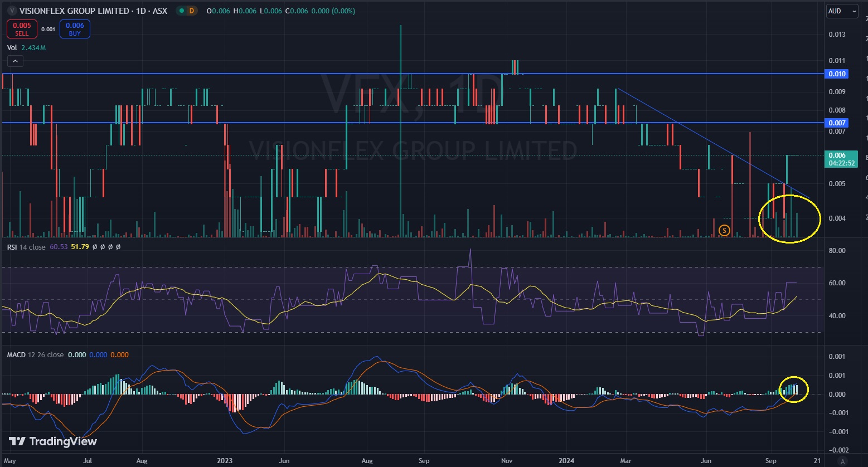Click the May label on time axis
Viewport: 868px width, 467px height.
pos(9,461)
